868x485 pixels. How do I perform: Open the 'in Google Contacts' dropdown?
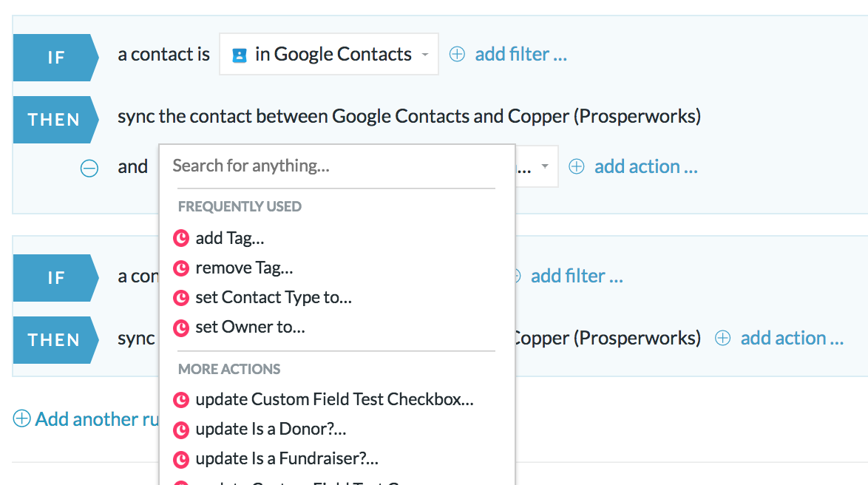[329, 54]
